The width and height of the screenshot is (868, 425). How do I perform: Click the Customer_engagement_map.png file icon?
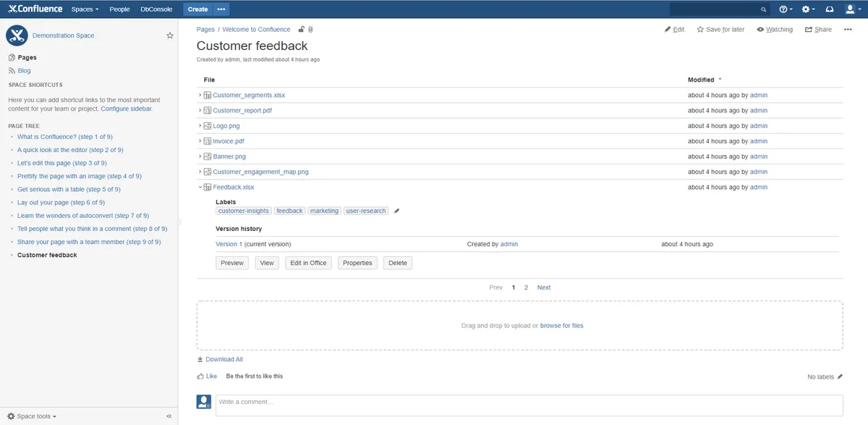click(208, 172)
